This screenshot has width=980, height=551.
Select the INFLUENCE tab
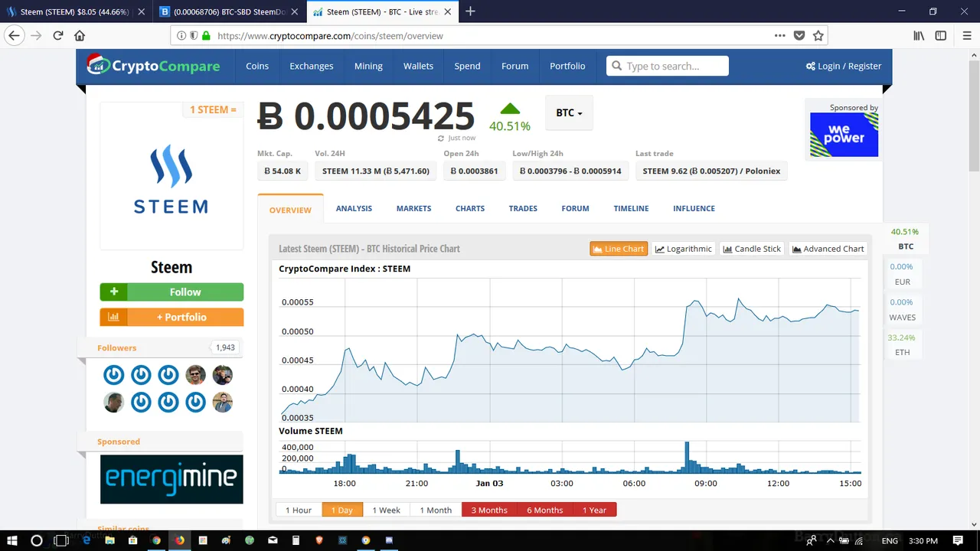(694, 208)
